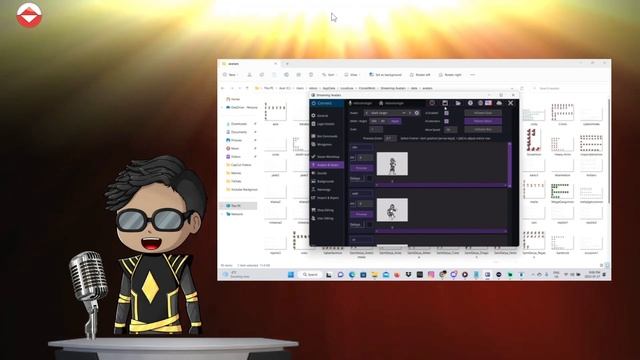The width and height of the screenshot is (640, 360).
Task: Toggle the checkbox in first animation's bottom row
Action: tap(369, 178)
